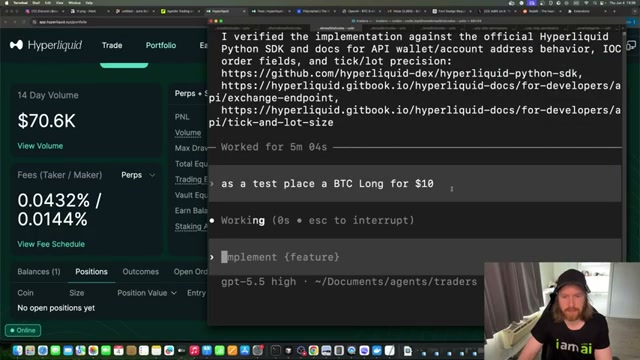Screen dimensions: 640x360
Task: Click the Coin column header
Action: (x=25, y=293)
